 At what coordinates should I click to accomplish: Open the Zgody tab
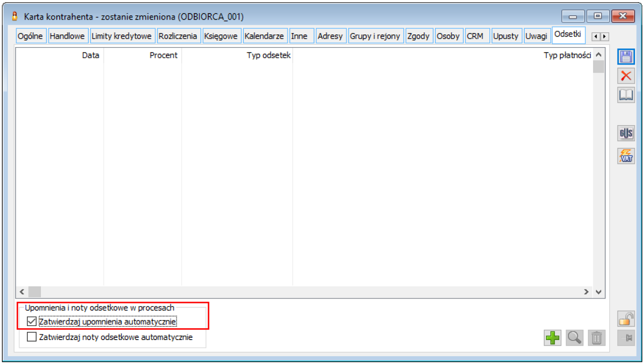[x=418, y=36]
